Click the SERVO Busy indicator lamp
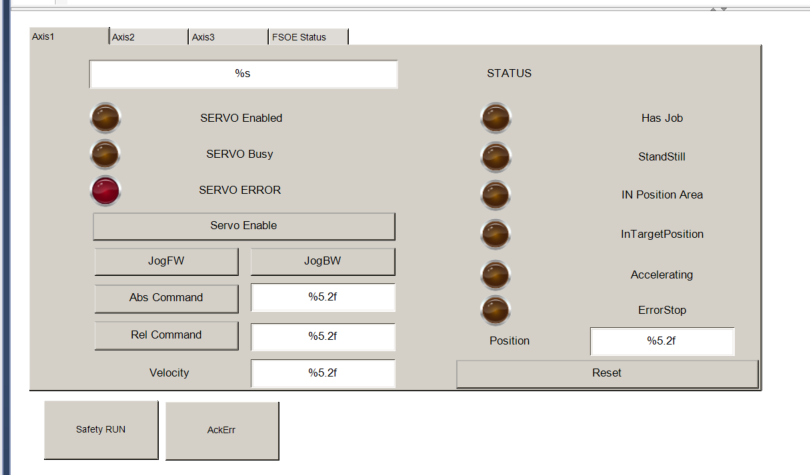This screenshot has width=810, height=475. [x=105, y=154]
